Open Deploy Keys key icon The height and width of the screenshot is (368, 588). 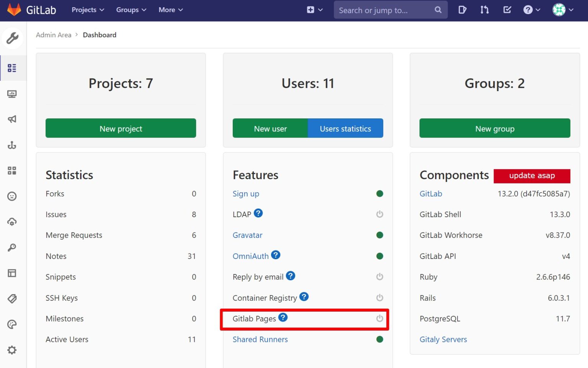(x=12, y=247)
